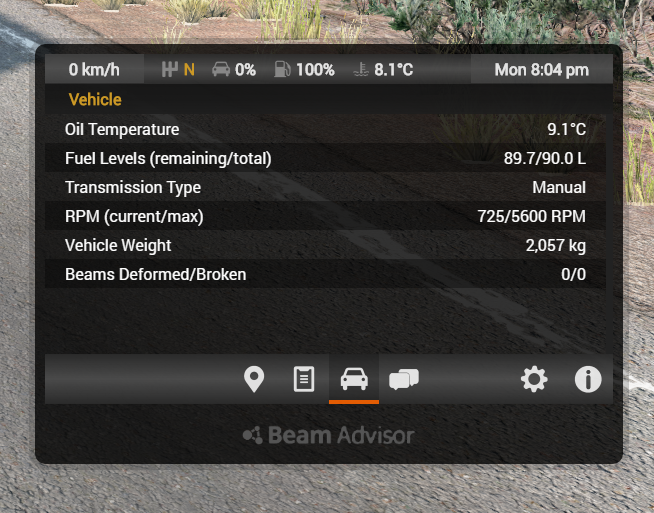Select the Transmission Type row

[325, 187]
